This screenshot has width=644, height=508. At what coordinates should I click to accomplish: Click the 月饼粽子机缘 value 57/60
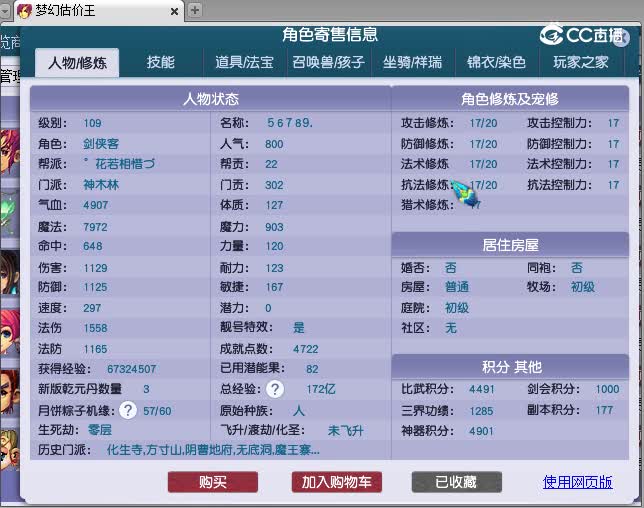(x=157, y=411)
